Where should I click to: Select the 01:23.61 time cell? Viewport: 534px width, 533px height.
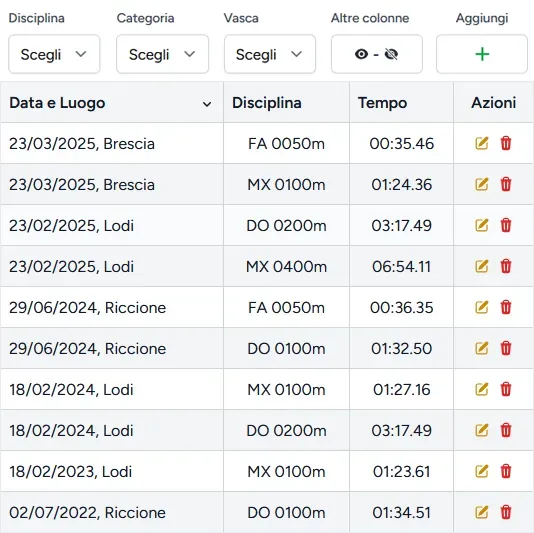402,471
